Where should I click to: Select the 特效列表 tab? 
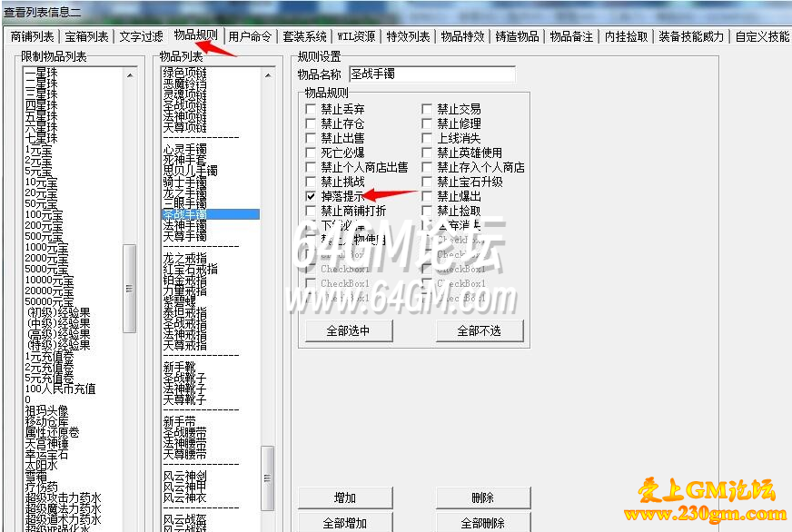[408, 36]
